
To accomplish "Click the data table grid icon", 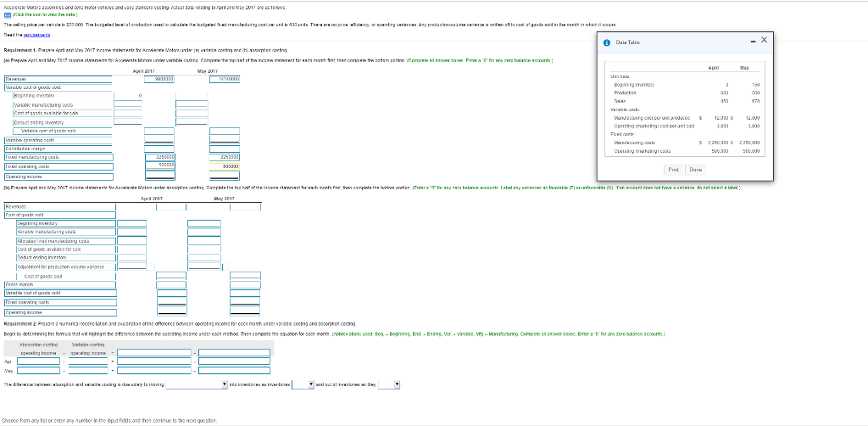I will point(7,15).
